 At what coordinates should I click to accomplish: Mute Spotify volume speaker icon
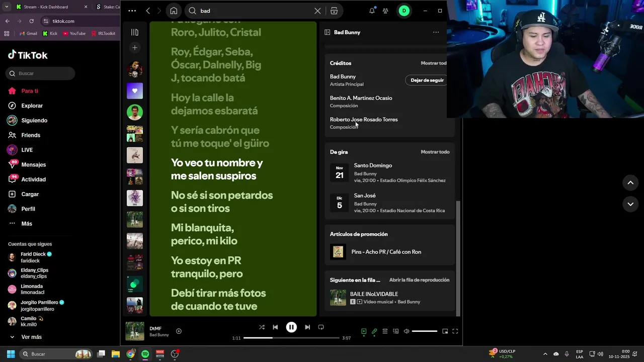pos(407,331)
